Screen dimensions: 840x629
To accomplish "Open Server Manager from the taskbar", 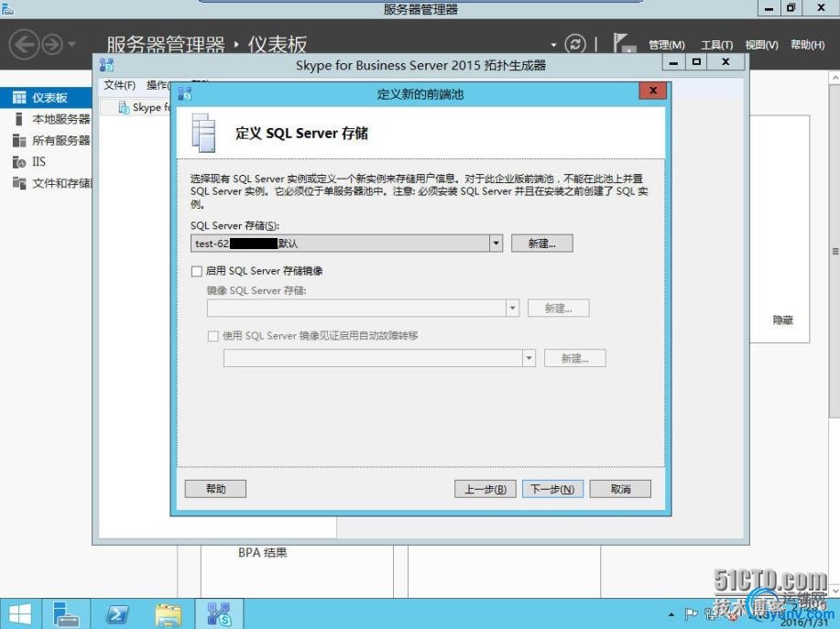I will pyautogui.click(x=67, y=614).
